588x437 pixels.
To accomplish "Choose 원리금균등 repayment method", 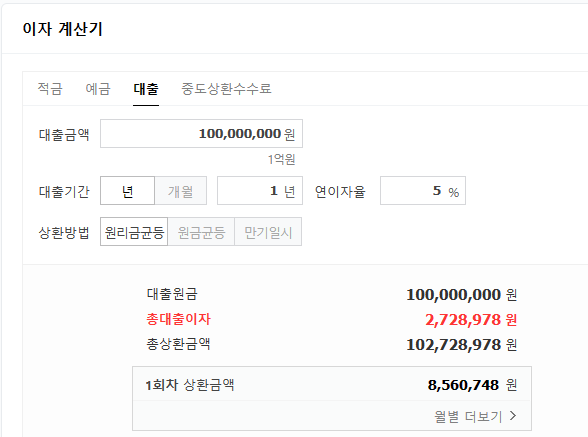I will click(x=134, y=232).
